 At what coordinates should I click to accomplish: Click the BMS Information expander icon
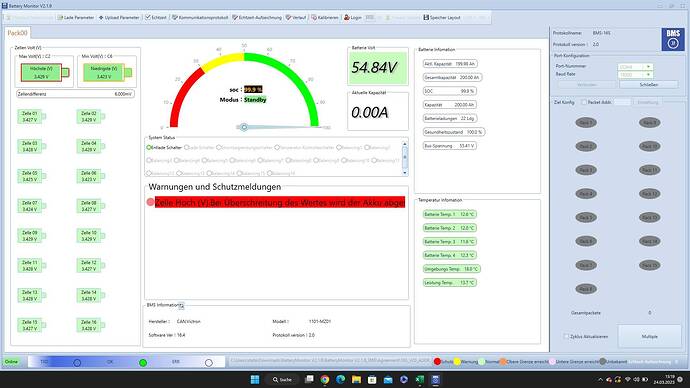click(x=181, y=306)
